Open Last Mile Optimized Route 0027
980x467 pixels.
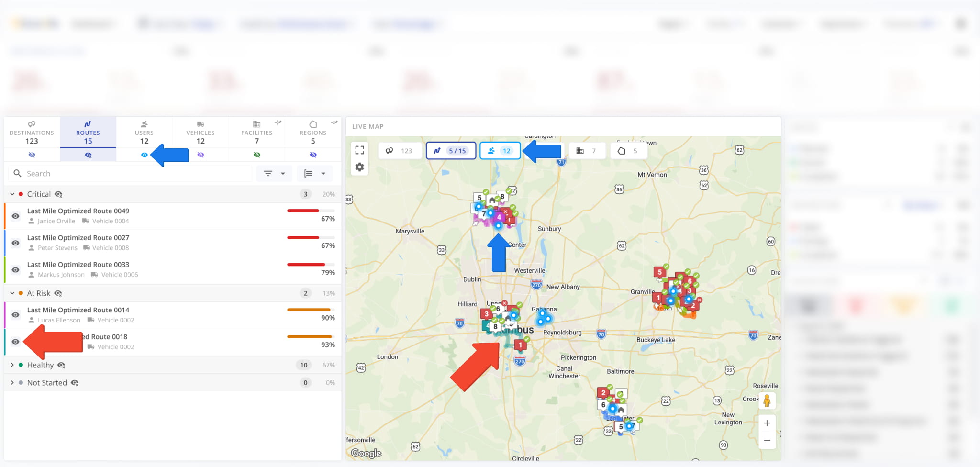click(x=78, y=237)
